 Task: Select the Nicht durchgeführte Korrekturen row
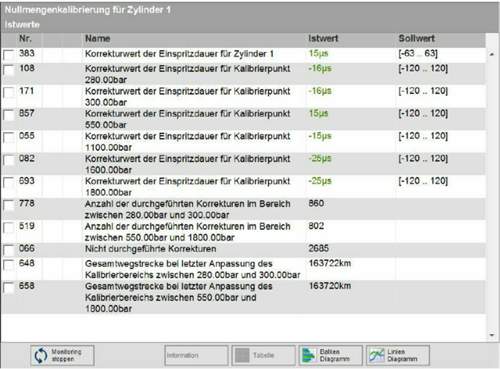(x=243, y=249)
